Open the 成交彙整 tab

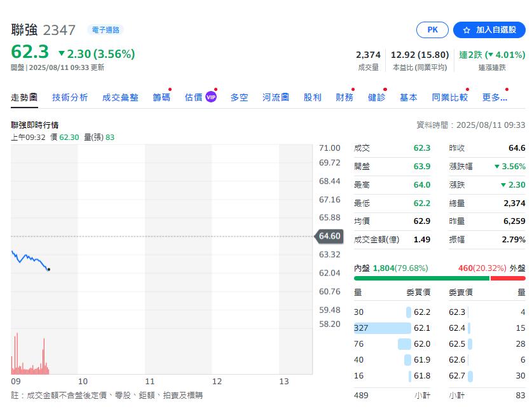pyautogui.click(x=120, y=97)
